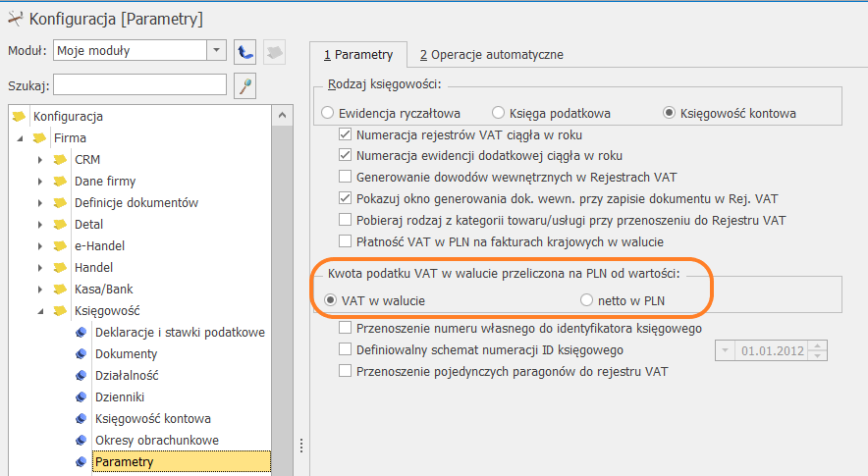Click the blue icon beside Okresy obrachunkowe
This screenshot has width=868, height=476.
tap(81, 440)
